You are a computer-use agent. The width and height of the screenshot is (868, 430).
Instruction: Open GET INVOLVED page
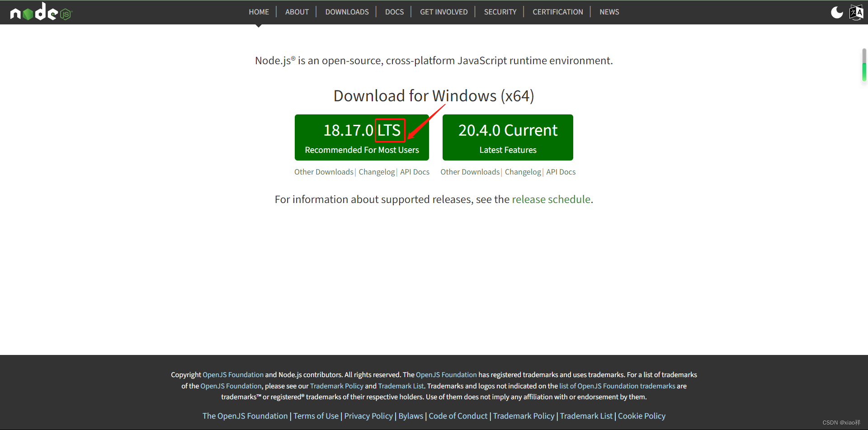pyautogui.click(x=443, y=12)
